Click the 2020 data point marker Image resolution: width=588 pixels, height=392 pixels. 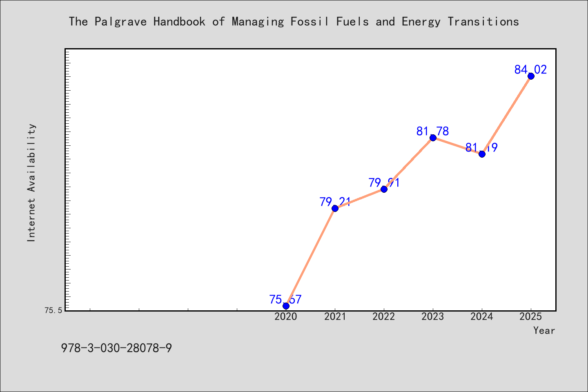[x=286, y=306]
